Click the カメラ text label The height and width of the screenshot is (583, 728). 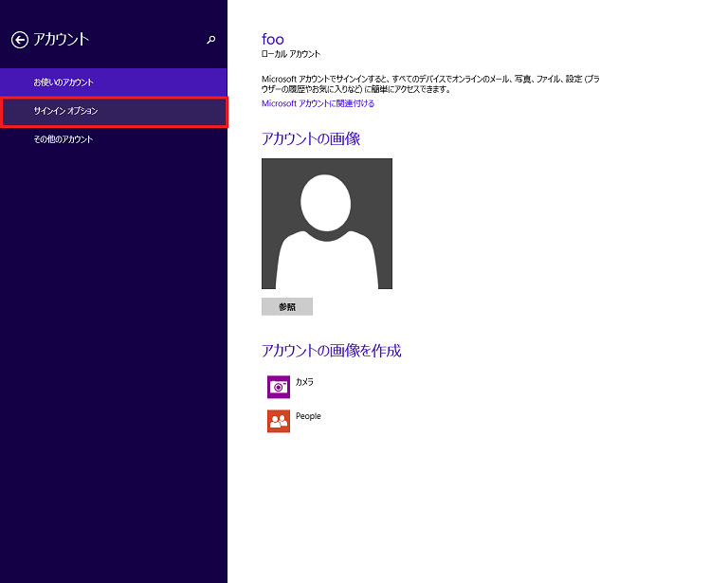pos(304,382)
